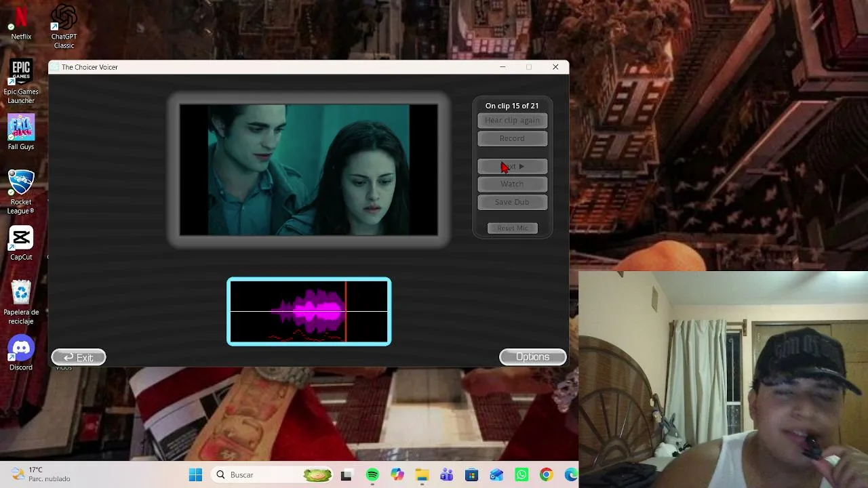This screenshot has height=488, width=868.
Task: Go to the next clip
Action: pos(512,166)
